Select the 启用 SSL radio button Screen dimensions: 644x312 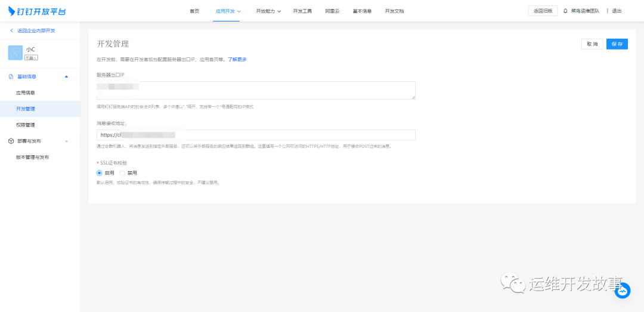click(x=100, y=172)
